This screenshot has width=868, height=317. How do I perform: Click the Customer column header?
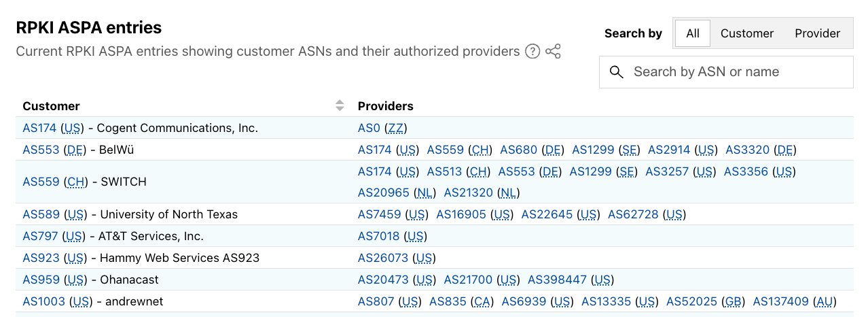(x=51, y=106)
